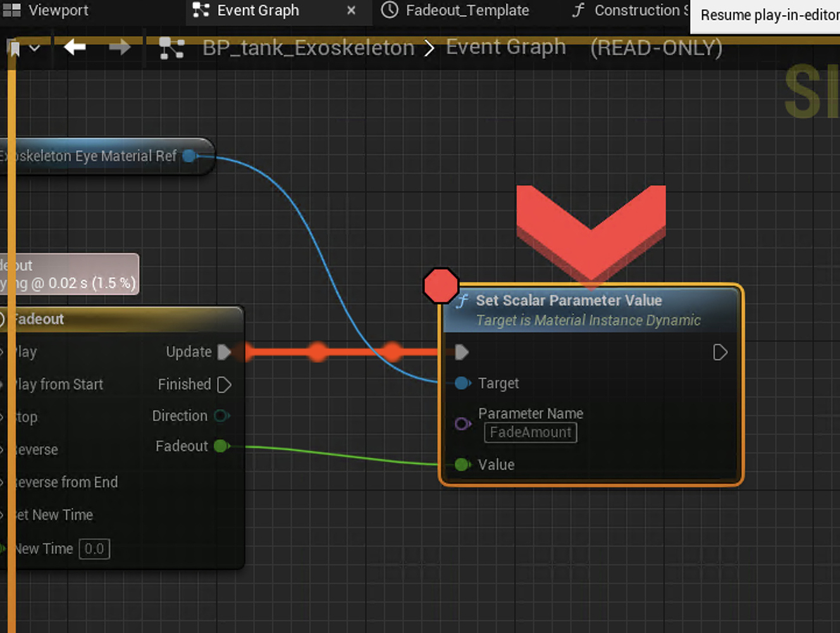The image size is (840, 633).
Task: Click the breadcrumb chevron after BP_tank_Exoskeleton
Action: [x=429, y=47]
